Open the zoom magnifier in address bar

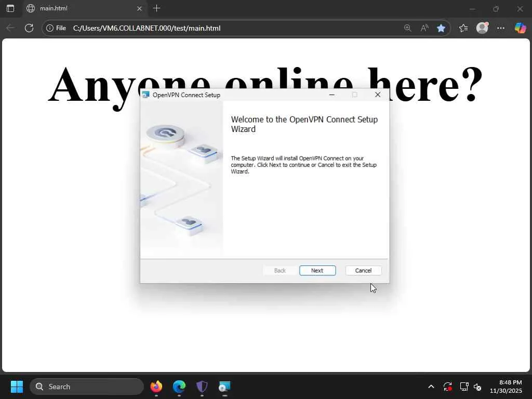pos(408,28)
